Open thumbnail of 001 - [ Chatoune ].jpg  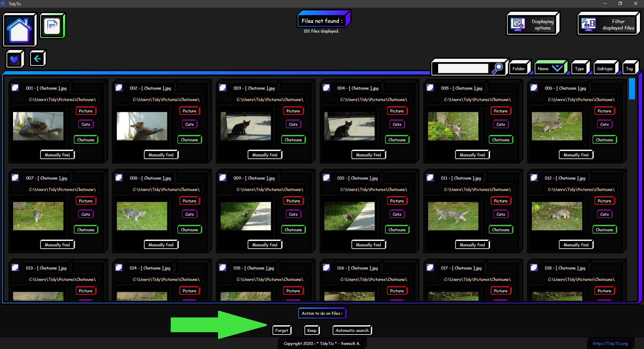click(38, 126)
